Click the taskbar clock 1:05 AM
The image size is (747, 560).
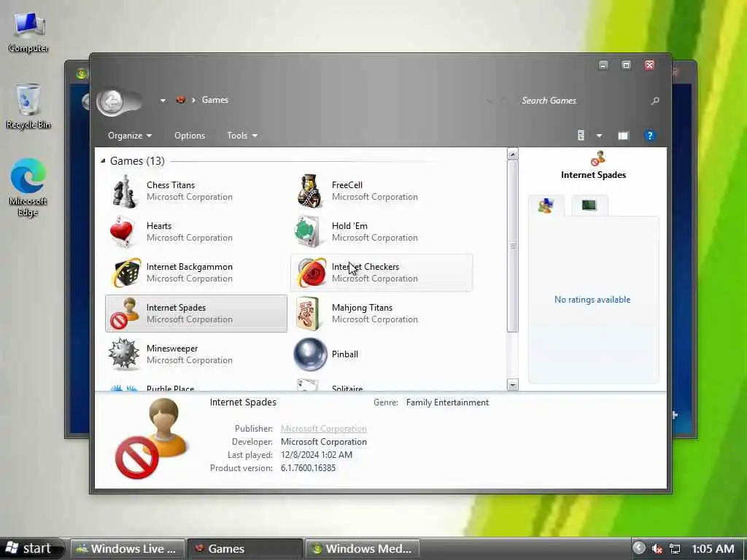(713, 548)
